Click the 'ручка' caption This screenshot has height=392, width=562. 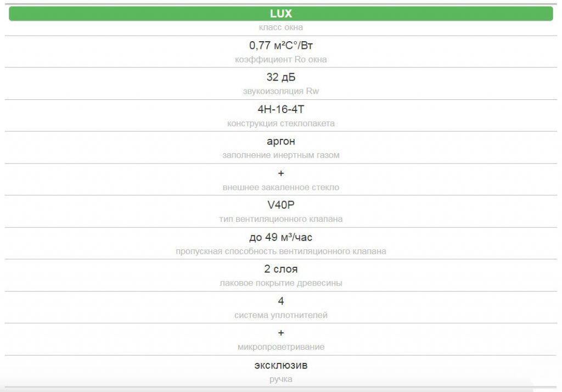click(281, 379)
